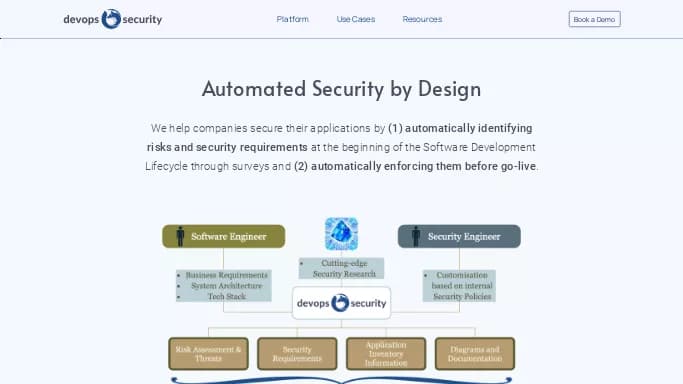
Task: Click the person icon in Security Engineer box
Action: point(416,236)
